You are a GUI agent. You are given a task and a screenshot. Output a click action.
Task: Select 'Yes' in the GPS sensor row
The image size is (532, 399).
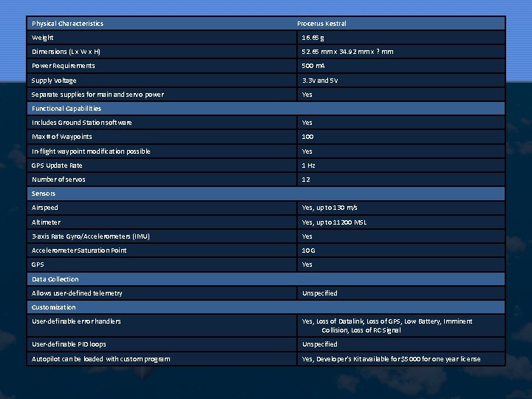pos(307,265)
